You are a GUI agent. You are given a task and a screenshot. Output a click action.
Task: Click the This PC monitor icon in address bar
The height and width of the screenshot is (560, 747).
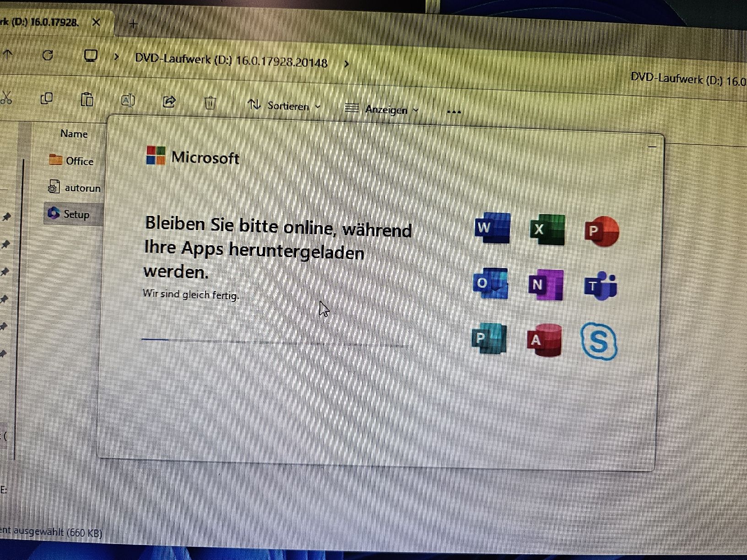tap(91, 56)
